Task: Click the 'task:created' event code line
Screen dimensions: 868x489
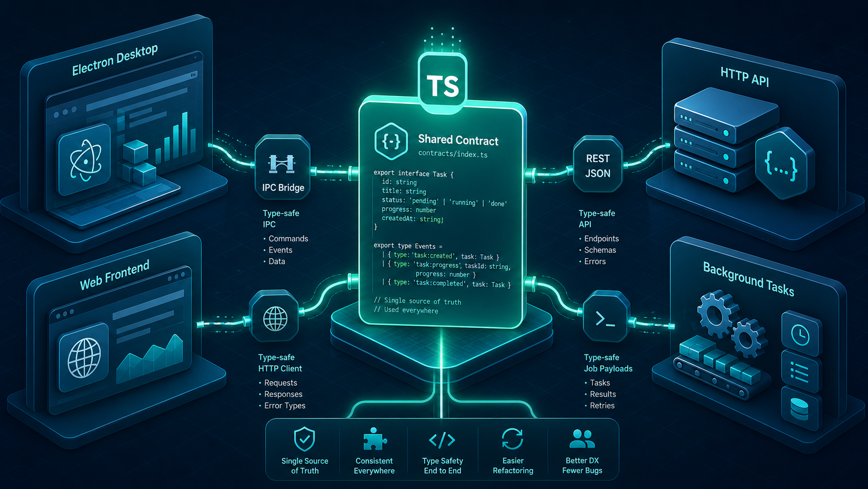Action: point(440,256)
